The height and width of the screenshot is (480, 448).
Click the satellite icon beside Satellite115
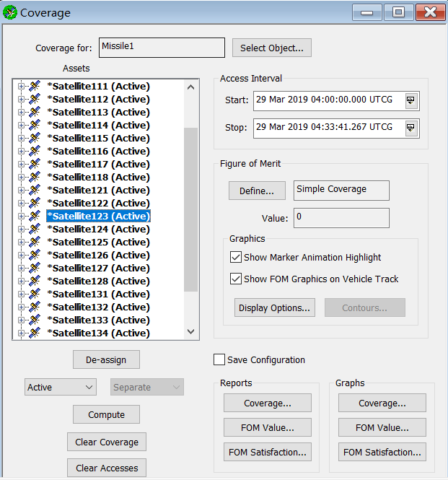point(35,138)
